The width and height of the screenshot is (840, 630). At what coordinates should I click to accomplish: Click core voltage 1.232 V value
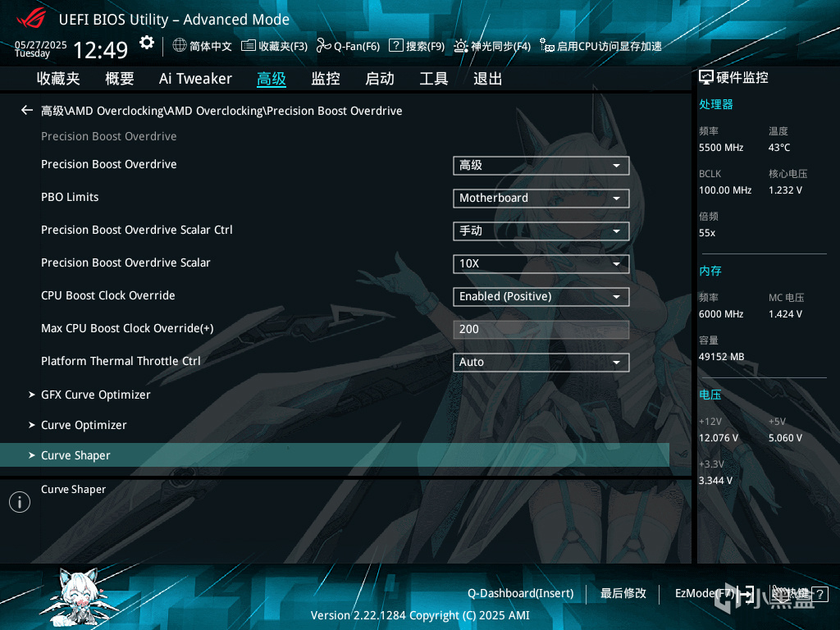click(x=785, y=190)
